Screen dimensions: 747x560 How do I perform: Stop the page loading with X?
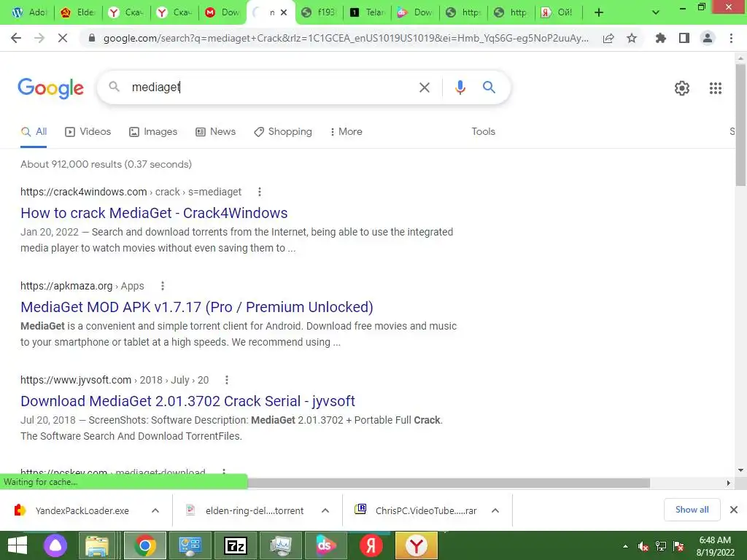63,38
